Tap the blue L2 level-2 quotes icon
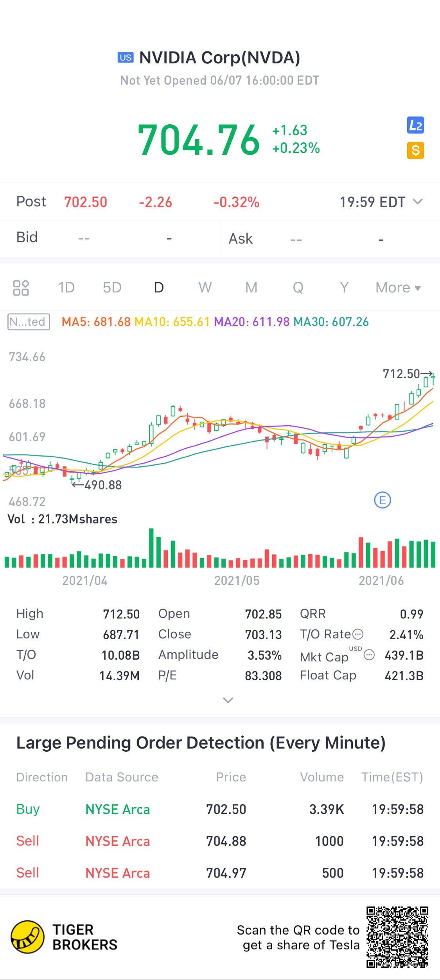 pyautogui.click(x=415, y=125)
